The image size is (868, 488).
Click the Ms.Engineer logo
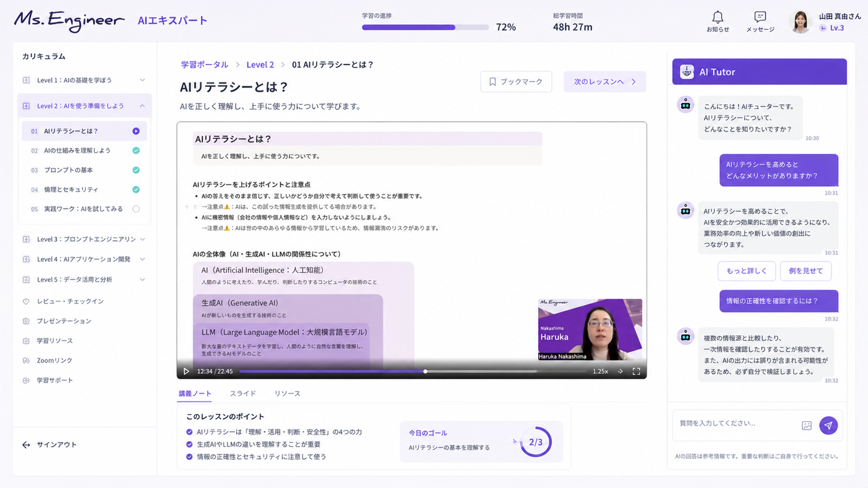(x=69, y=20)
